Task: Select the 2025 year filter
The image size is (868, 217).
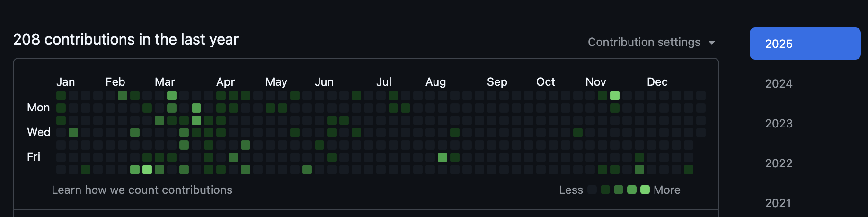Action: tap(805, 44)
